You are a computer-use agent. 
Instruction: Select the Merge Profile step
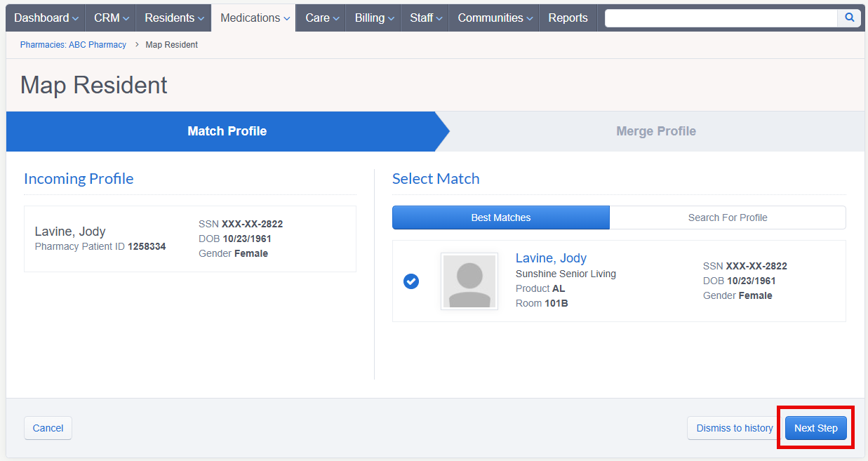tap(656, 131)
